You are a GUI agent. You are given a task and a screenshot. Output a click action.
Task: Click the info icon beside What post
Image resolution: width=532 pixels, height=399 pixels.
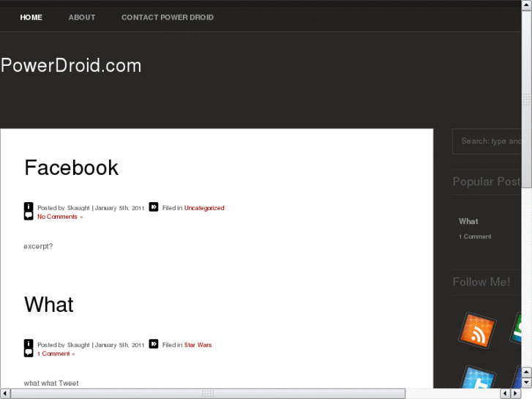click(29, 343)
